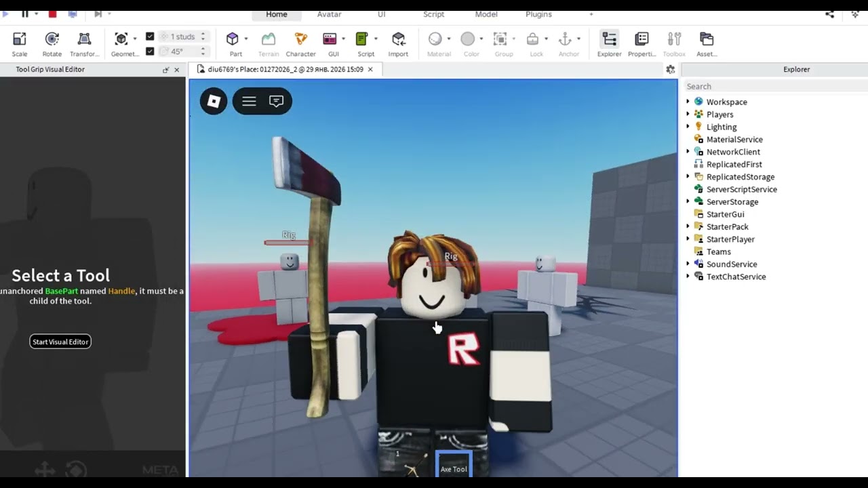The image size is (868, 488).
Task: Select the Axe Tool hotbar slot
Action: pyautogui.click(x=454, y=463)
